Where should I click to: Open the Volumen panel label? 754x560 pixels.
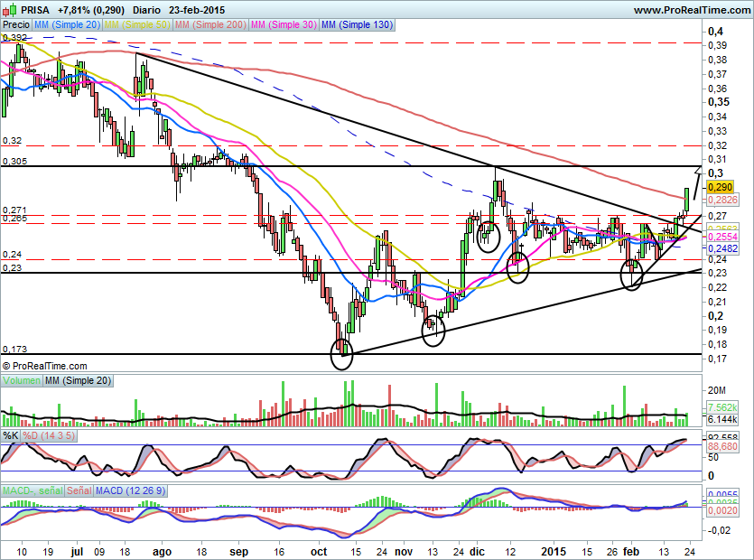point(22,380)
